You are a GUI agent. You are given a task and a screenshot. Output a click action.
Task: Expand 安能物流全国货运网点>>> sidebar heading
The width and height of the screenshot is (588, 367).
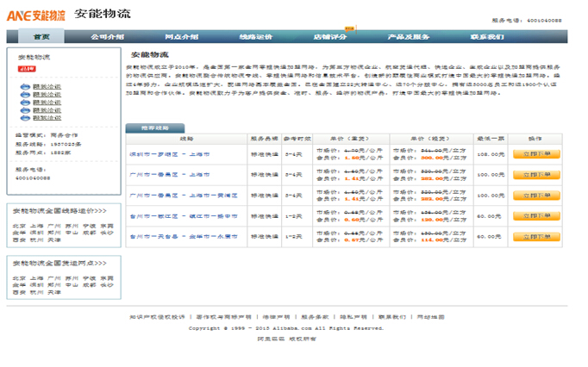tap(59, 261)
